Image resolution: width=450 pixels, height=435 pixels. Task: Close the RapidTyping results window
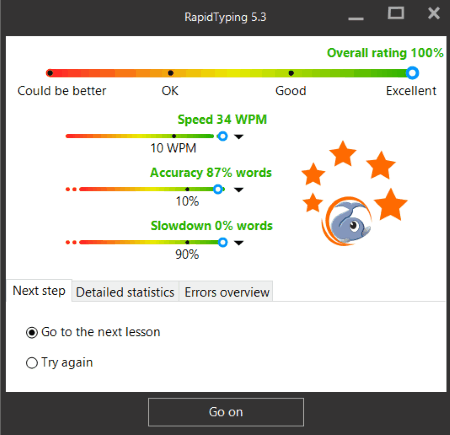434,13
